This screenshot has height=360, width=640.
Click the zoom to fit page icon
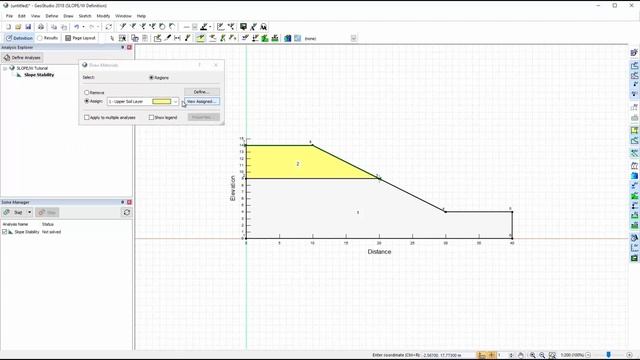[552, 355]
